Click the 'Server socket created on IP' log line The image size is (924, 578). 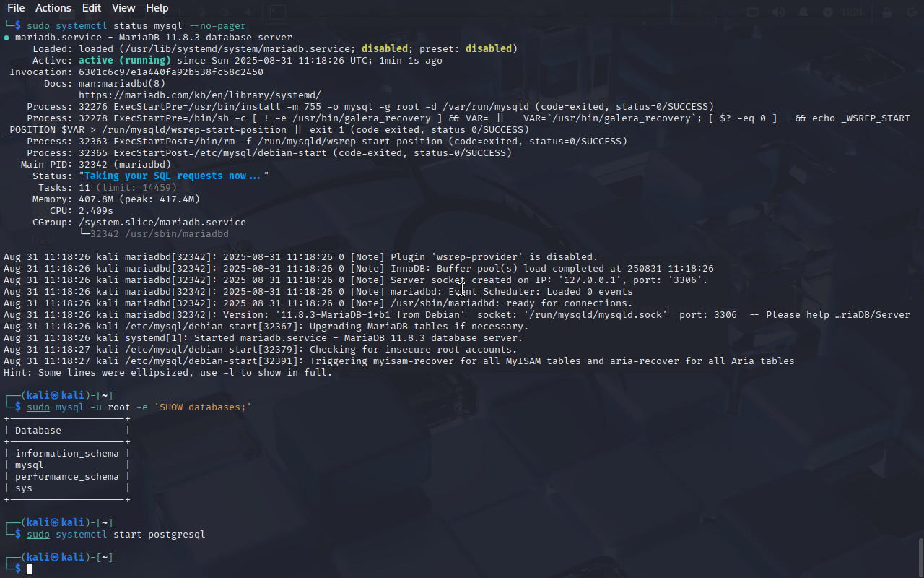pyautogui.click(x=356, y=280)
